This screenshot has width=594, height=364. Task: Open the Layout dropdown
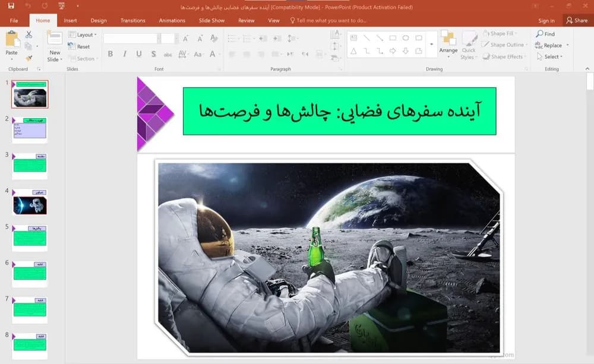(x=83, y=34)
